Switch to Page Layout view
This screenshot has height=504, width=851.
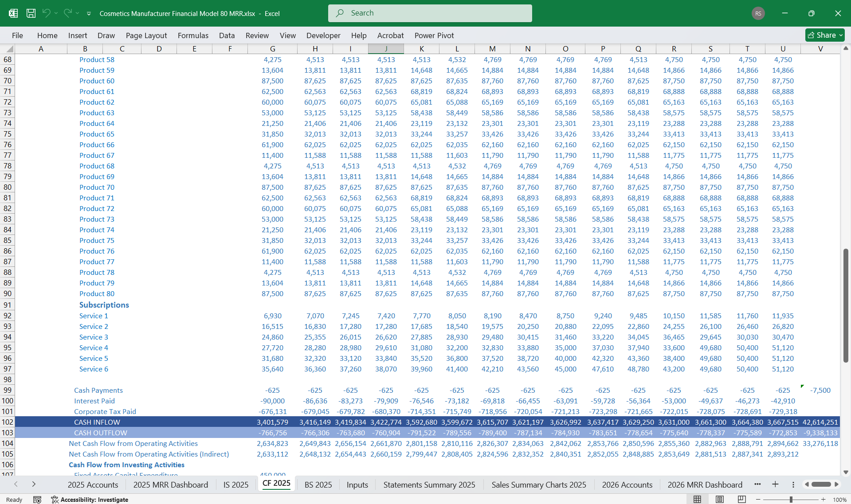[x=720, y=499]
